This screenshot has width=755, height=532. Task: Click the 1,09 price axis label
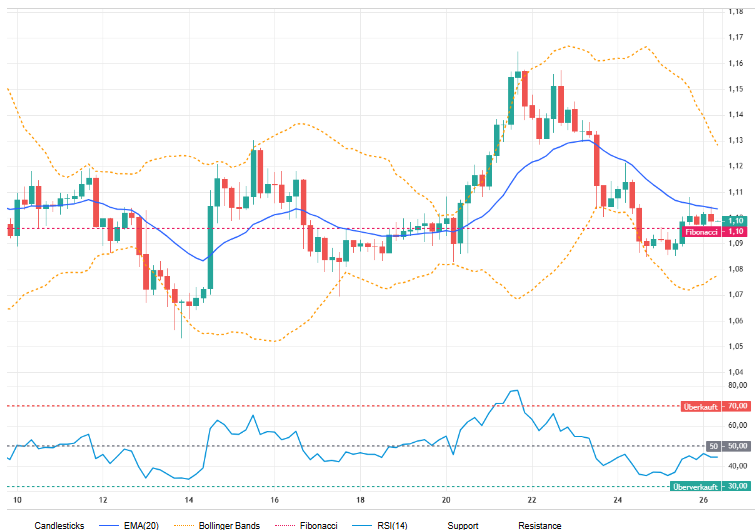click(735, 243)
